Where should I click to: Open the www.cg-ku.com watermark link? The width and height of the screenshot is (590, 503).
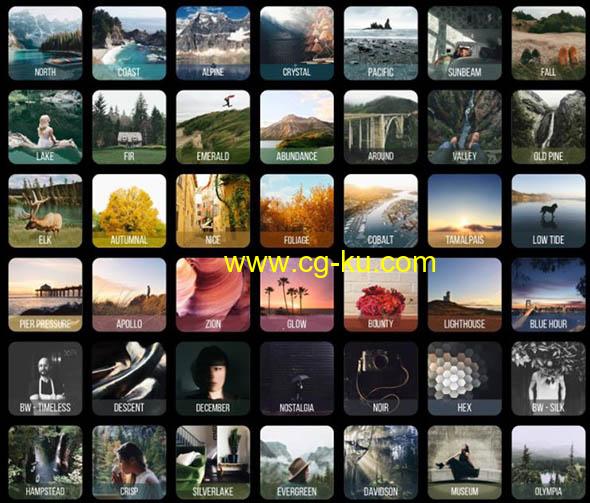pyautogui.click(x=330, y=264)
